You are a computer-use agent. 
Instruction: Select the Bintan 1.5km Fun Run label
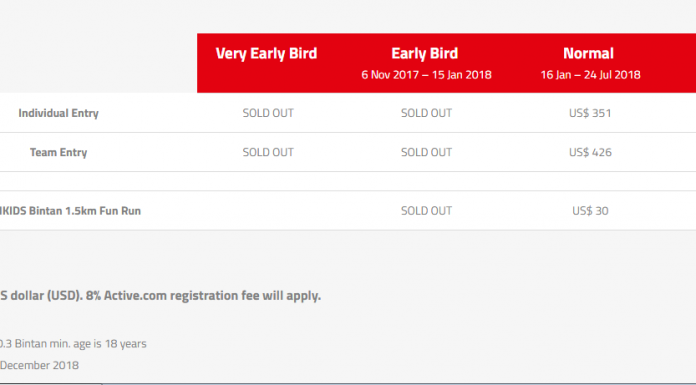70,210
